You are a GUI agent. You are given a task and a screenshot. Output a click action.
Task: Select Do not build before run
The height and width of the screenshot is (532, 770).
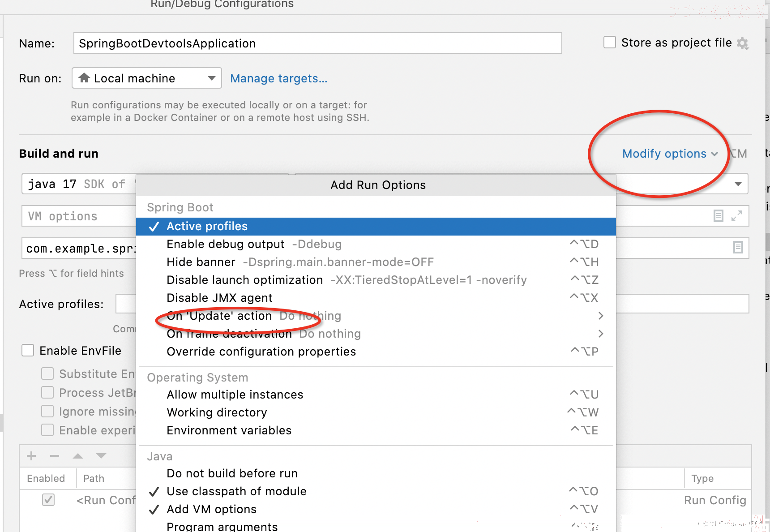376,473
